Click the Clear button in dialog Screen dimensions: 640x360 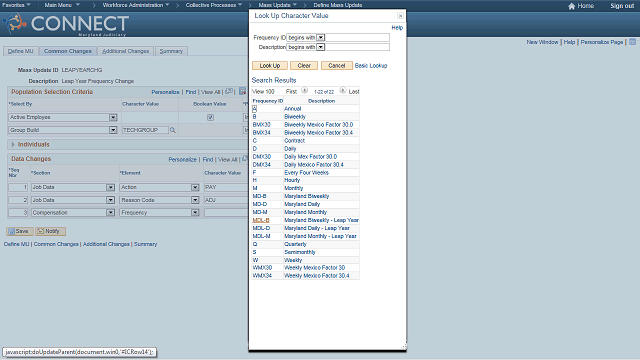coord(304,66)
